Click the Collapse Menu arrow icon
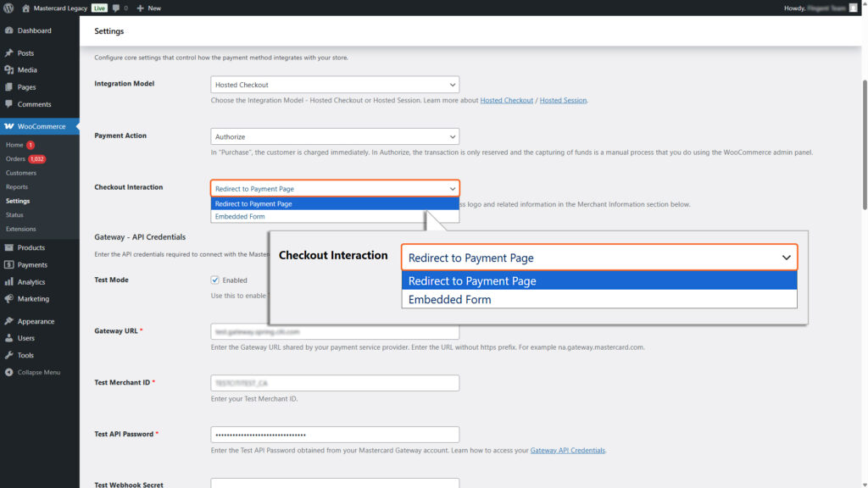This screenshot has height=488, width=868. point(12,371)
